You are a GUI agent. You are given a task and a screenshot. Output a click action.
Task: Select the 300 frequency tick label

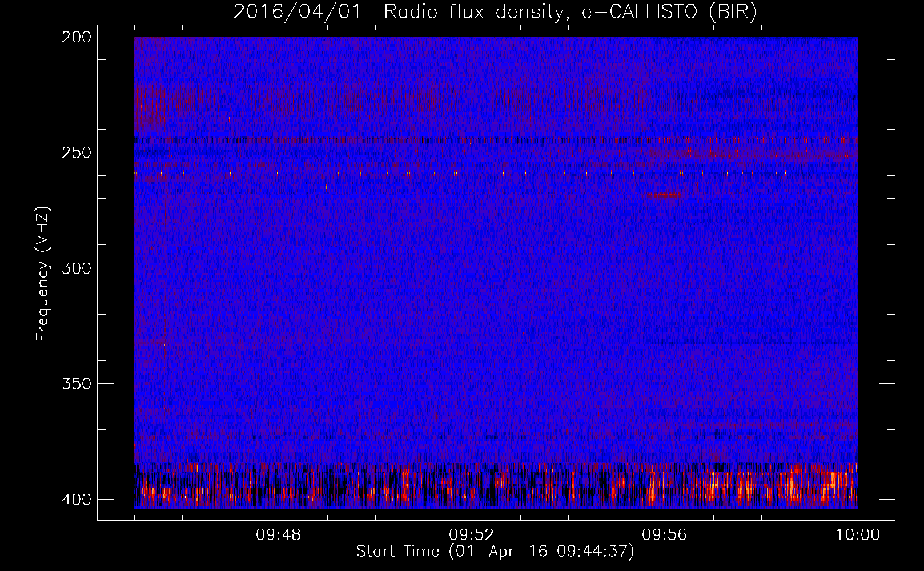pyautogui.click(x=77, y=268)
